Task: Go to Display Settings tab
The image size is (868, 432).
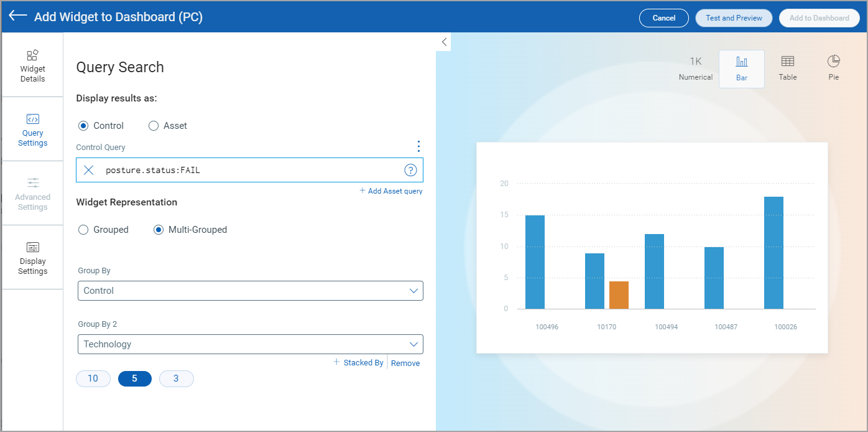Action: pos(32,258)
